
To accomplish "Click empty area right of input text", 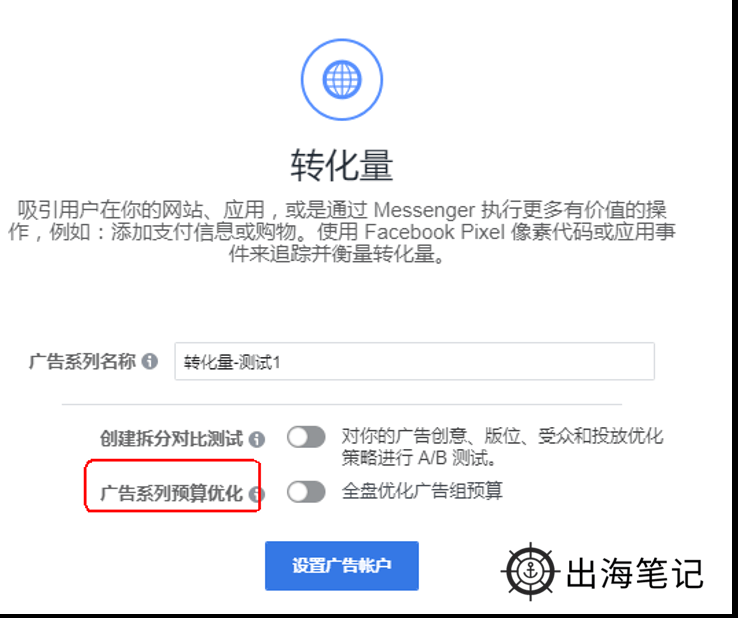I will coord(466,361).
